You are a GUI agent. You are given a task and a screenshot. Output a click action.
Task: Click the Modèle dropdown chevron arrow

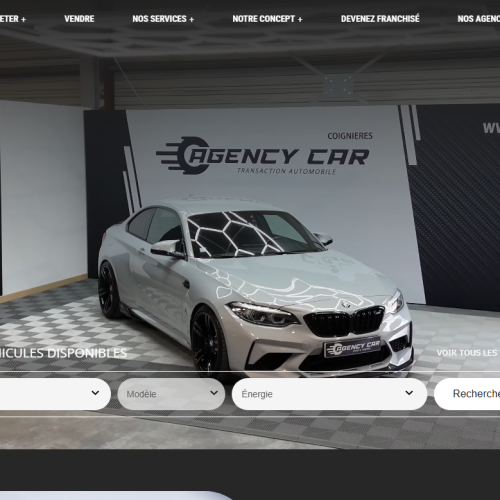click(x=214, y=393)
